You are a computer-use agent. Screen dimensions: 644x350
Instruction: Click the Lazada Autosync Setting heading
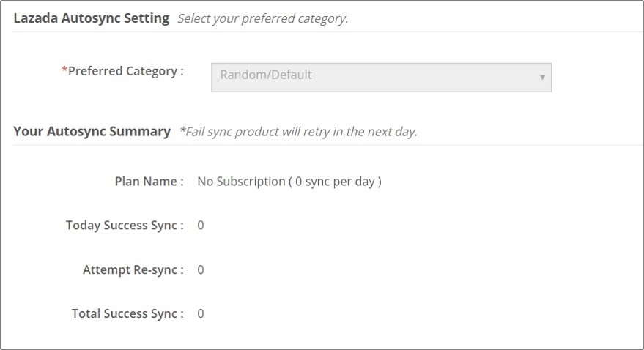(x=91, y=18)
